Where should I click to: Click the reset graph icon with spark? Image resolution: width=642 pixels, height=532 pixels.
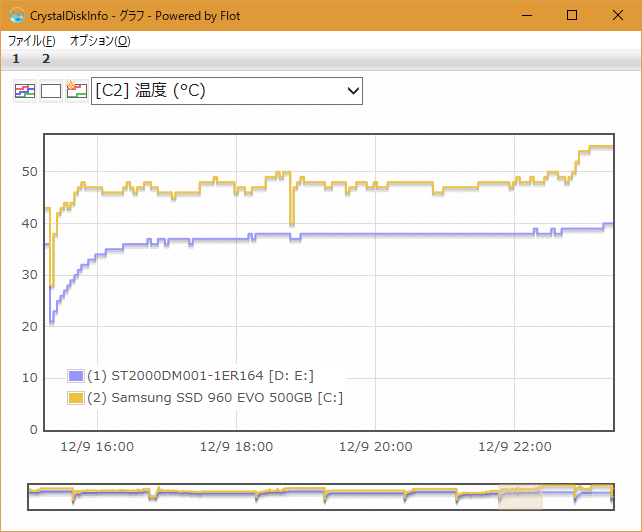tap(77, 91)
